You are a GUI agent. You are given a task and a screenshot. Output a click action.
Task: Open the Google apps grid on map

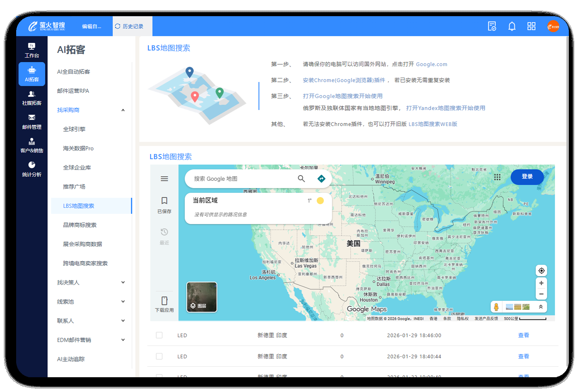tap(497, 177)
